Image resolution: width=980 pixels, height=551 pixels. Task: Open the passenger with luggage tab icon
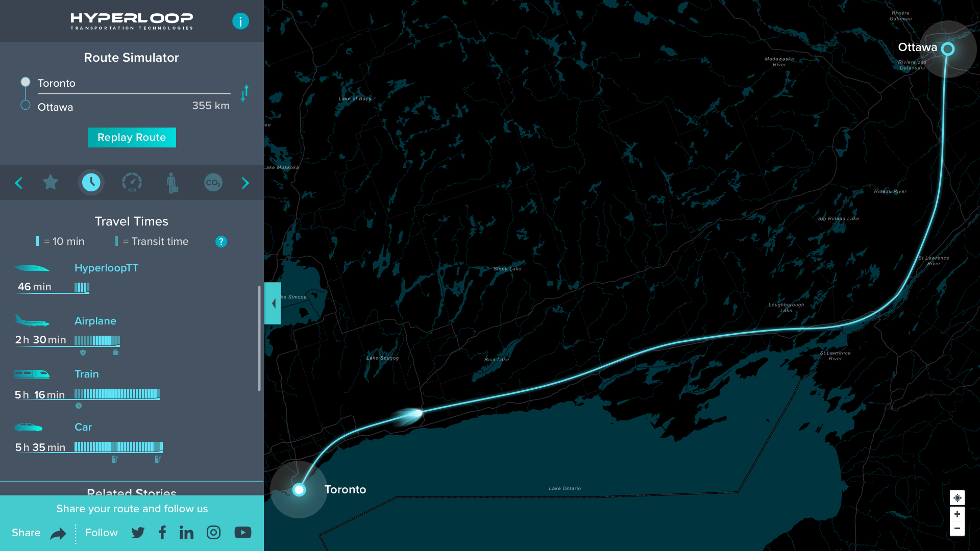(172, 182)
